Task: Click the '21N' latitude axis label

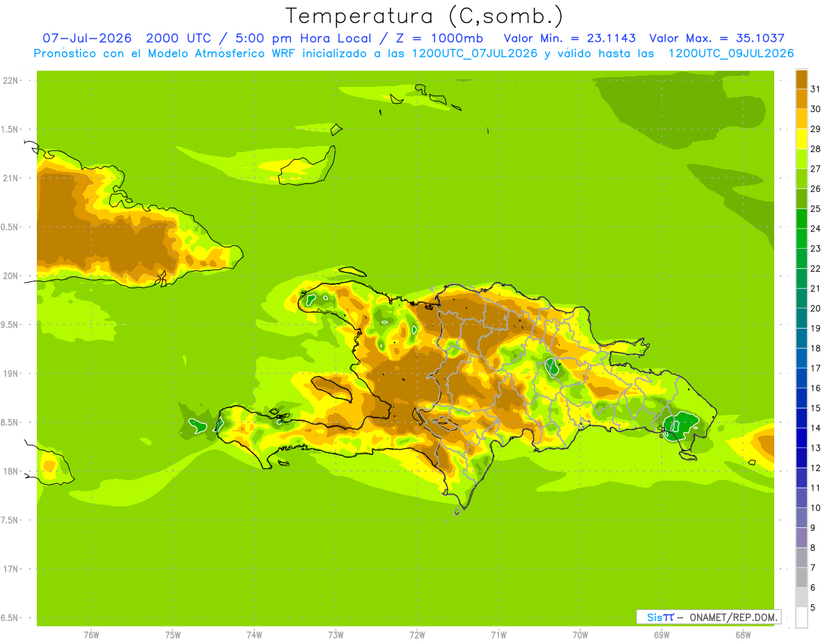Action: [10, 178]
